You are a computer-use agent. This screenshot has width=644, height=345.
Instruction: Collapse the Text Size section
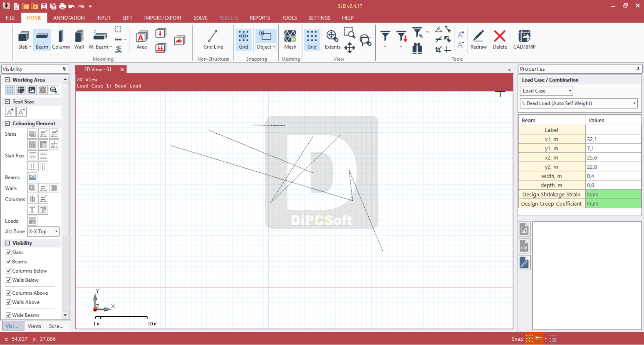click(x=7, y=102)
